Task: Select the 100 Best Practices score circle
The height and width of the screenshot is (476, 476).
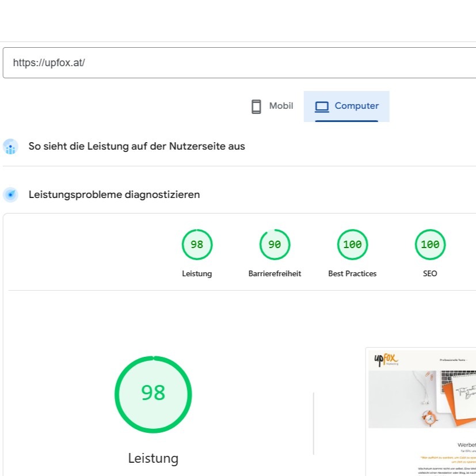Action: pyautogui.click(x=352, y=245)
